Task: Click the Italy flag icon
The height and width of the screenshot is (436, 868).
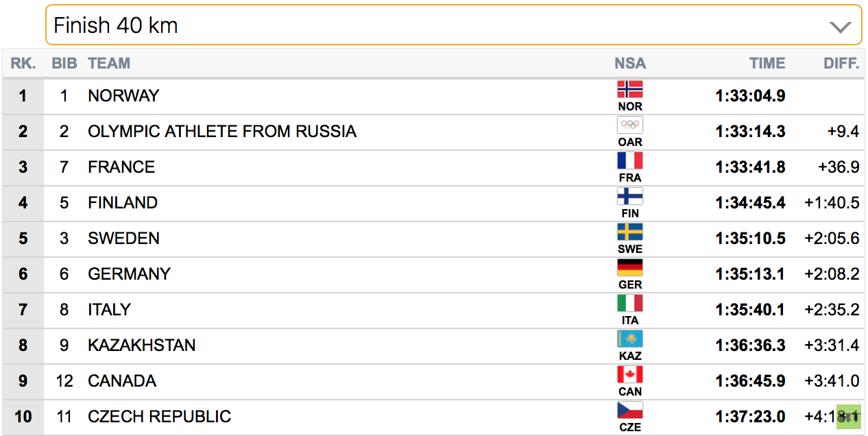Action: (x=629, y=303)
